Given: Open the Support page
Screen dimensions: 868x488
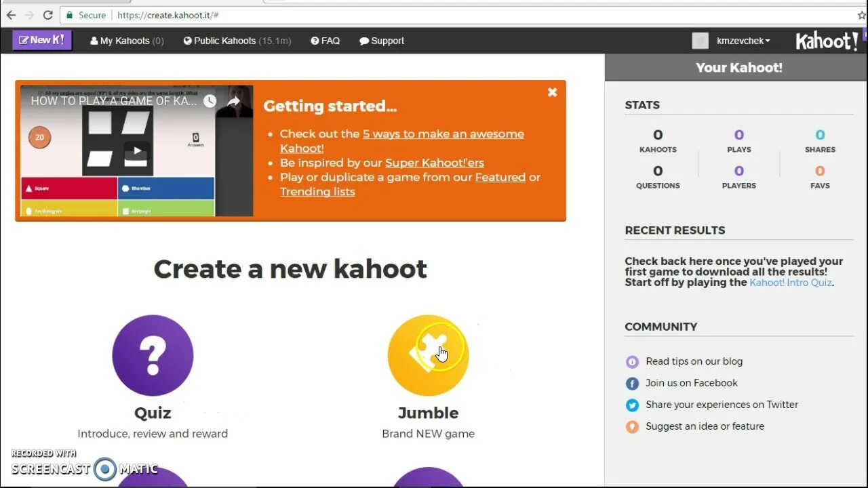Looking at the screenshot, I should (x=382, y=41).
